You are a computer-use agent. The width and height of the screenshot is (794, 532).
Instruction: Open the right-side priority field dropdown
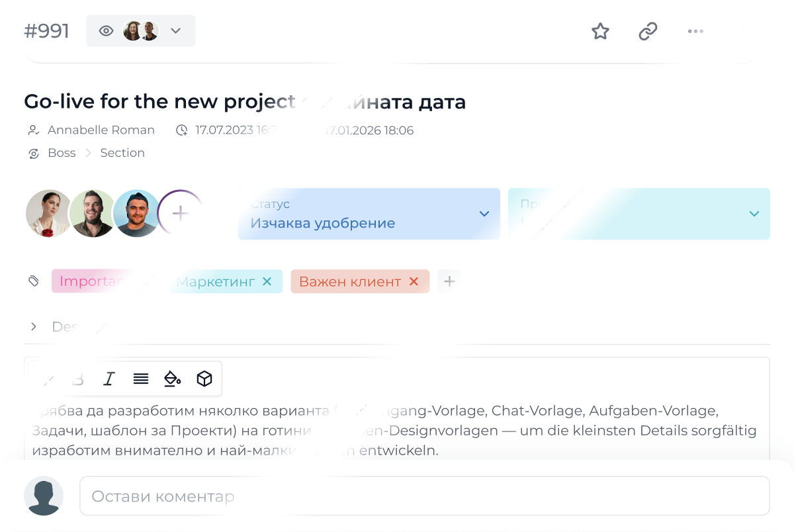point(754,214)
